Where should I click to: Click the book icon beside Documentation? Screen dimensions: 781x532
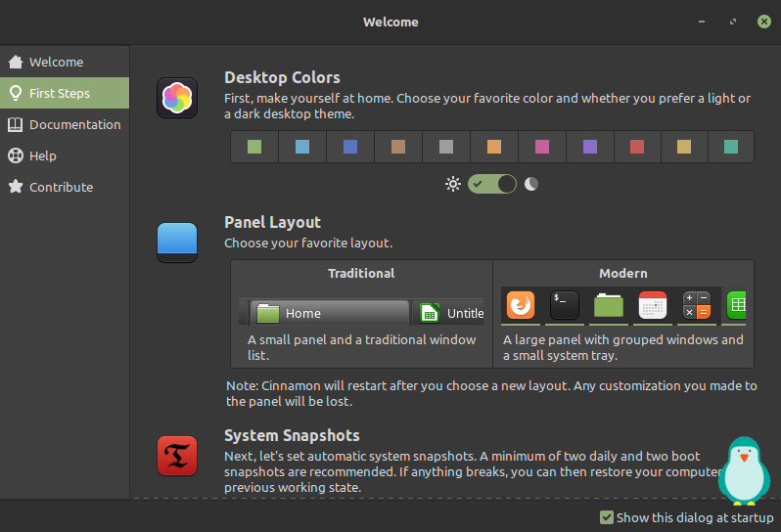click(16, 124)
